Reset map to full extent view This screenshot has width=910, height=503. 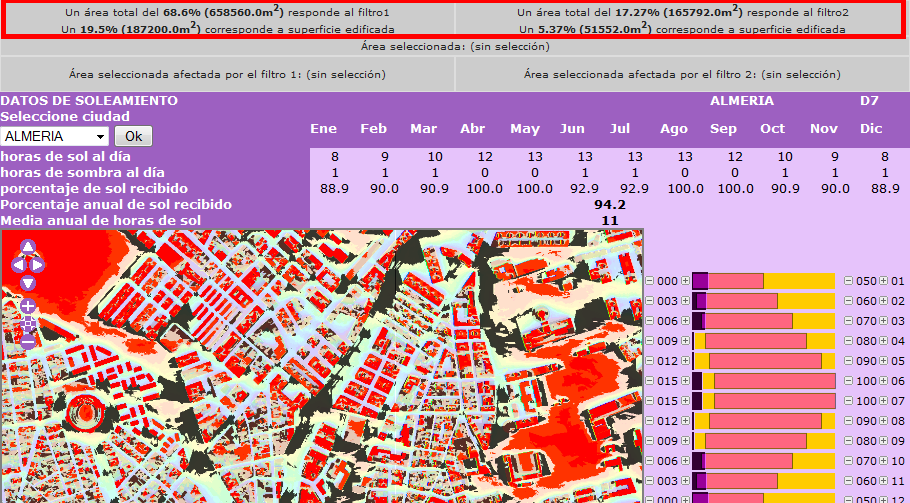click(x=28, y=323)
